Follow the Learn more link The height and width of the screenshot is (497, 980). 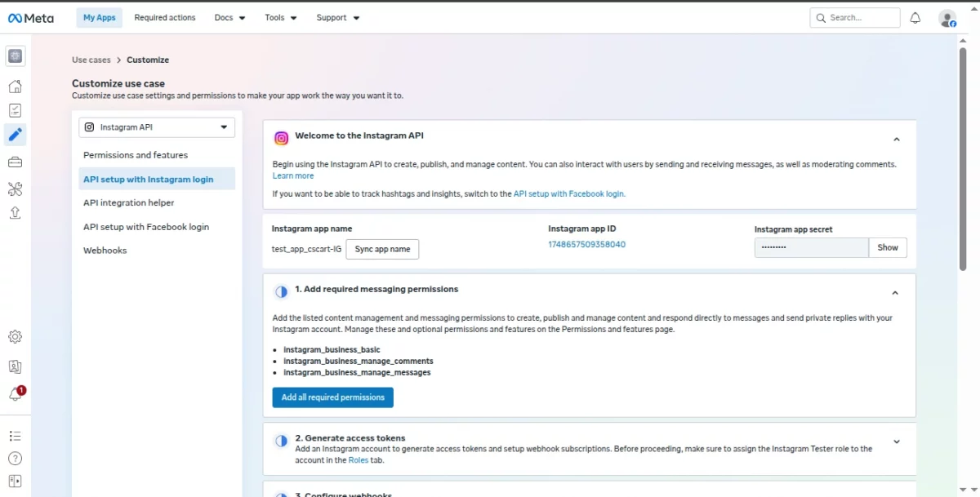tap(293, 175)
